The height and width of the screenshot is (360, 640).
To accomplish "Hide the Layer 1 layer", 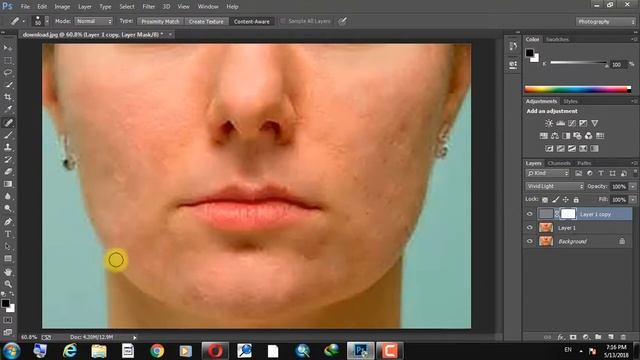I will [529, 228].
